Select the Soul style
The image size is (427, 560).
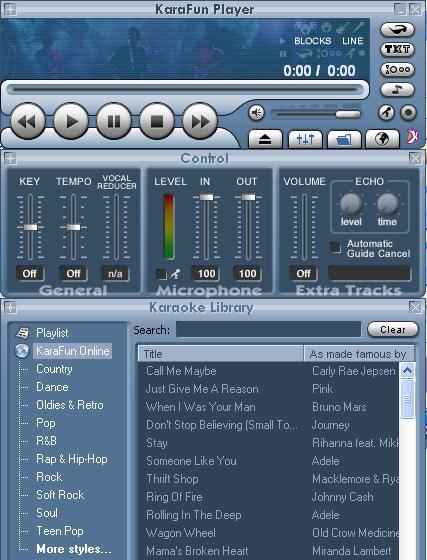click(x=47, y=513)
